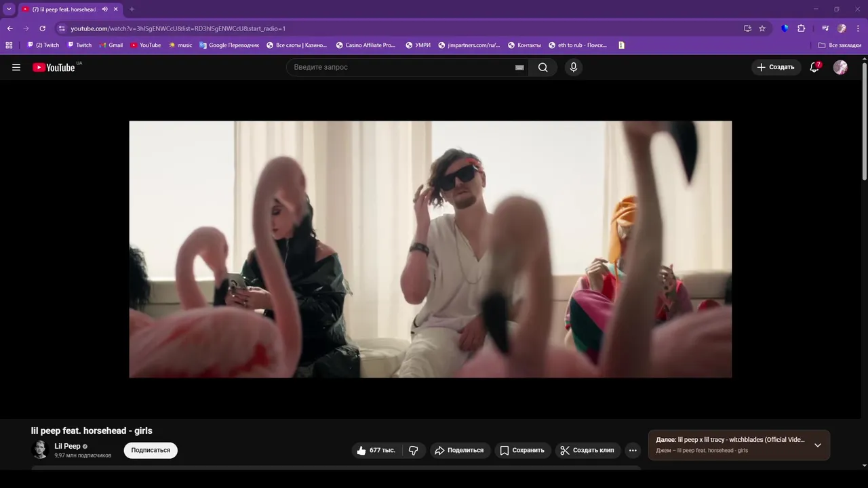Click the 9,97 млн подписчиков text
Image resolution: width=868 pixels, height=488 pixels.
click(83, 455)
